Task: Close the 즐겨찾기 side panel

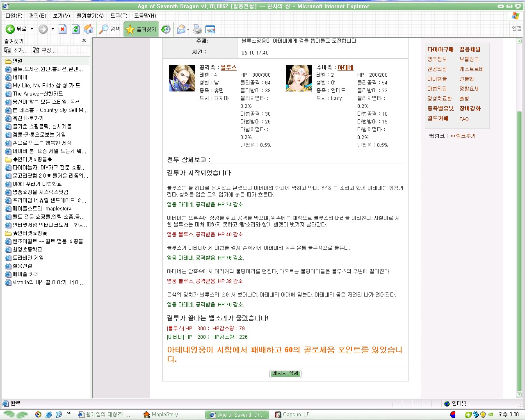Action: pyautogui.click(x=84, y=41)
